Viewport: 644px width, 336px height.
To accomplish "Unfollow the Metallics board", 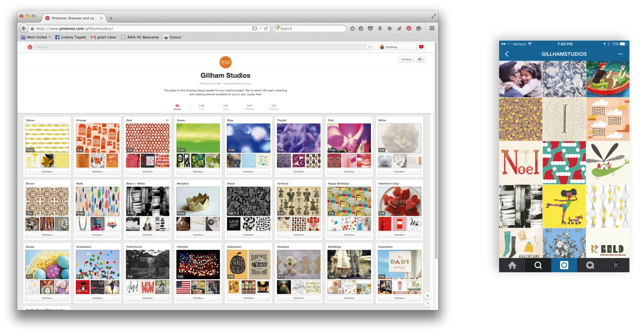I will 198,235.
